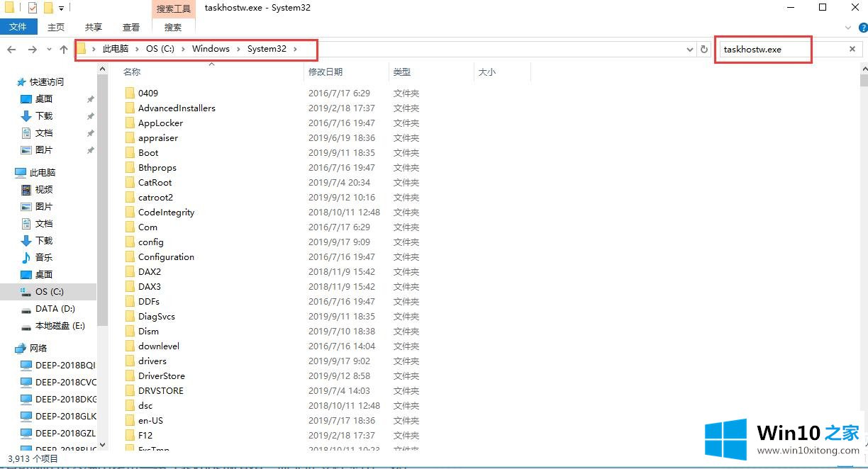This screenshot has width=868, height=469.
Task: Open 视频 folder in navigation pane
Action: (x=44, y=190)
